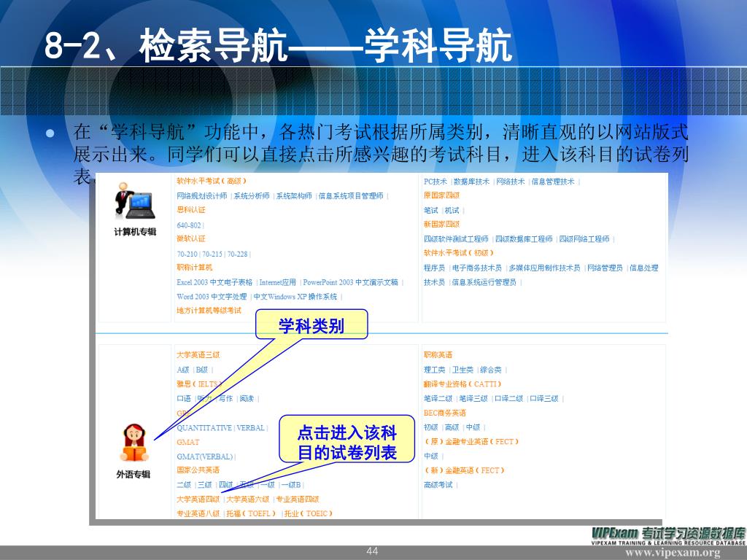Click the VIPExam logo at bottom right
The height and width of the screenshot is (560, 747).
(668, 535)
